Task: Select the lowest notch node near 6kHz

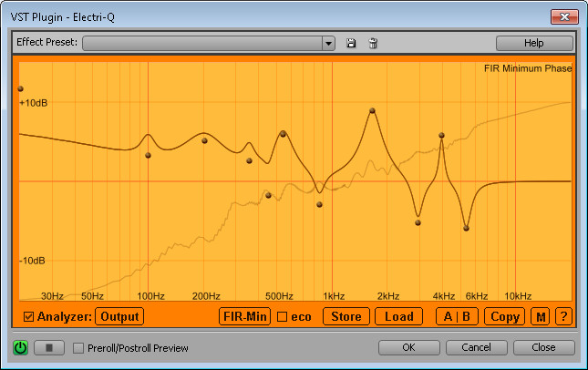Action: click(466, 228)
